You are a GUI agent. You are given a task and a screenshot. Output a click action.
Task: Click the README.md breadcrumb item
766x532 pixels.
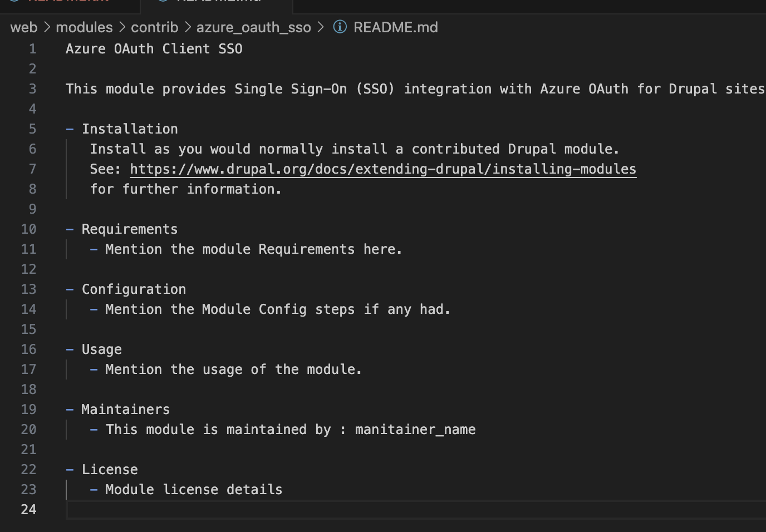pyautogui.click(x=396, y=27)
